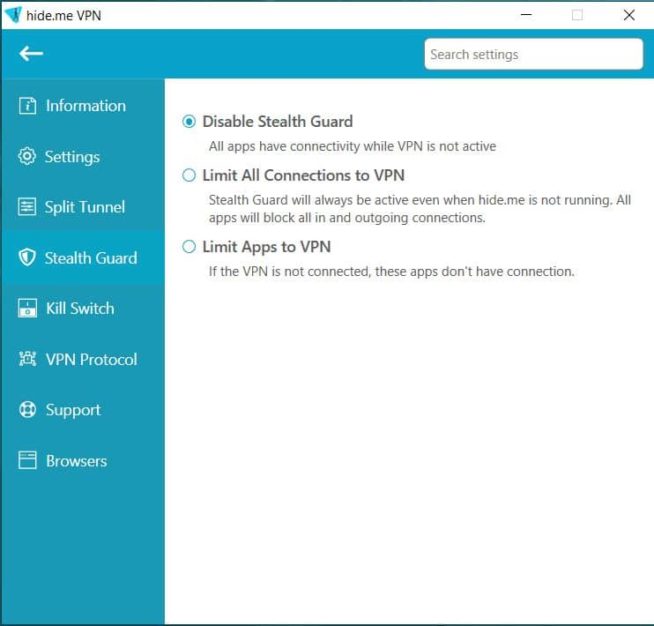Focus the Search settings field
This screenshot has width=654, height=626.
tap(533, 54)
